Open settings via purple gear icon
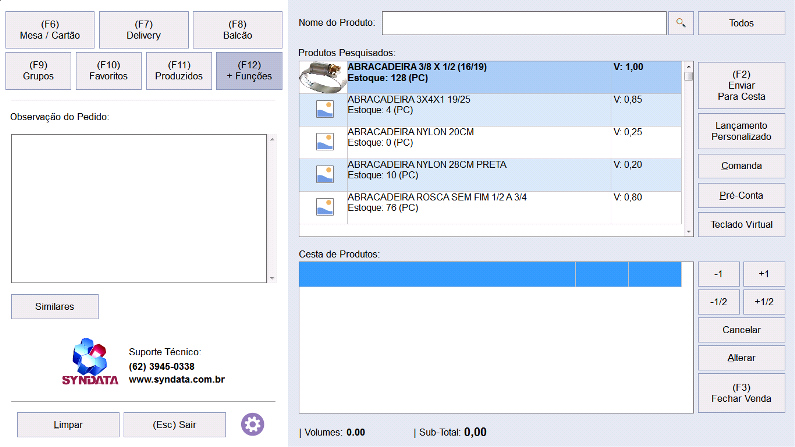 253,425
